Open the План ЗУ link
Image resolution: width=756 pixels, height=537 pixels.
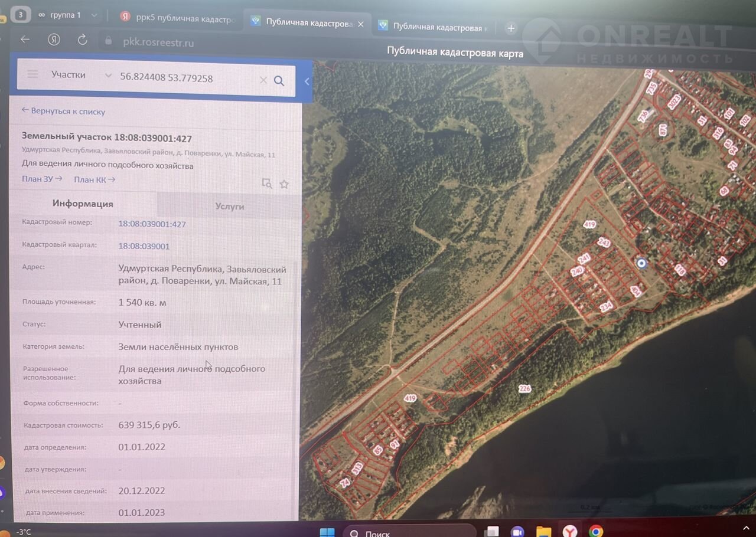tap(41, 179)
